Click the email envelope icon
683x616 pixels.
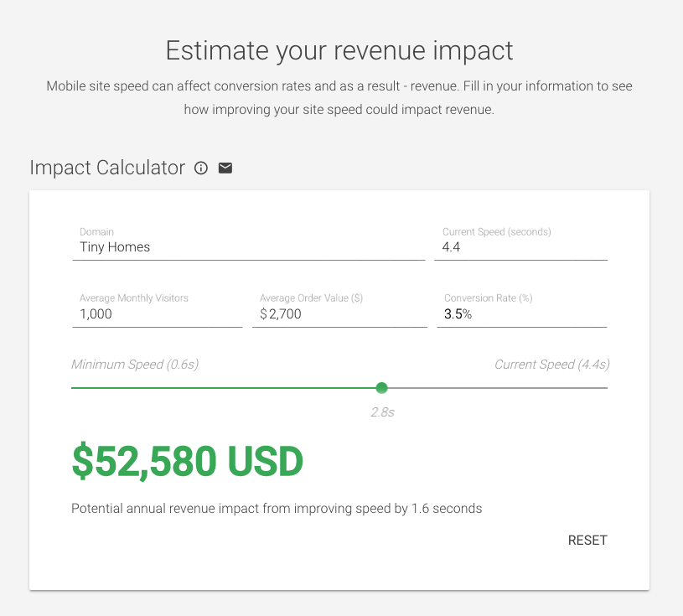pos(225,168)
